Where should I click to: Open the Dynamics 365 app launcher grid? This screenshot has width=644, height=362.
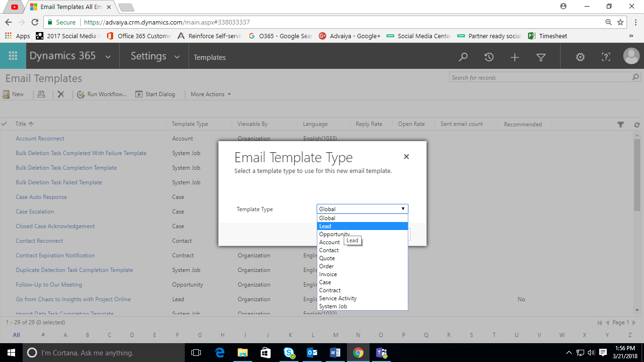pyautogui.click(x=13, y=56)
